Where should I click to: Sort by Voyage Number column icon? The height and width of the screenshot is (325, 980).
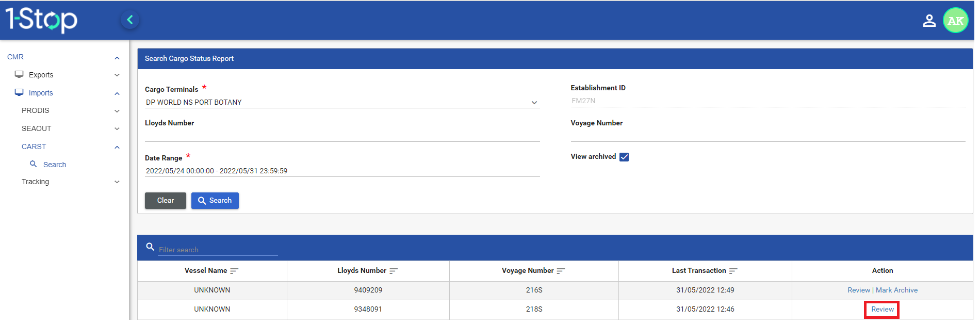click(561, 271)
